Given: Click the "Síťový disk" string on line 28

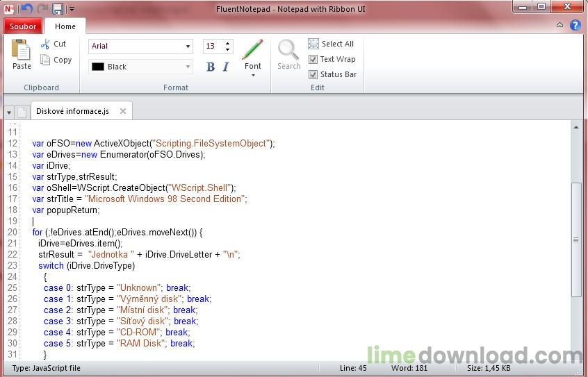Looking at the screenshot, I should click(x=142, y=321).
